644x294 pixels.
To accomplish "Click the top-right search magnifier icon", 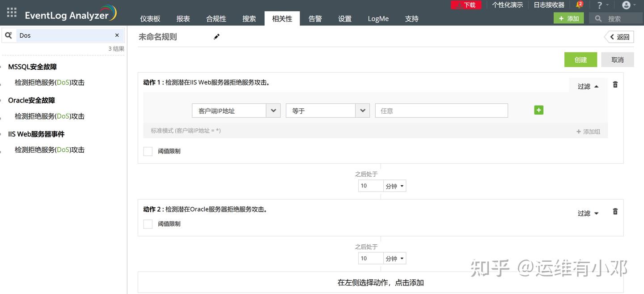I will pyautogui.click(x=598, y=18).
